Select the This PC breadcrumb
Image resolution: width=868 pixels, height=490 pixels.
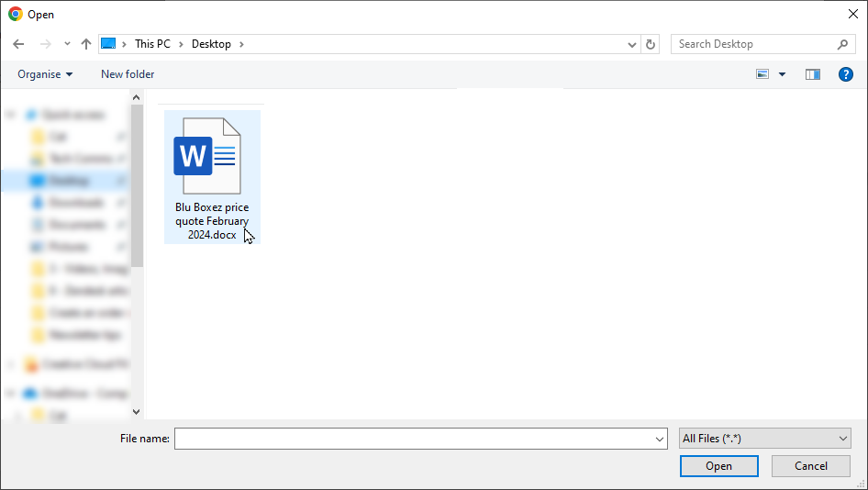153,44
